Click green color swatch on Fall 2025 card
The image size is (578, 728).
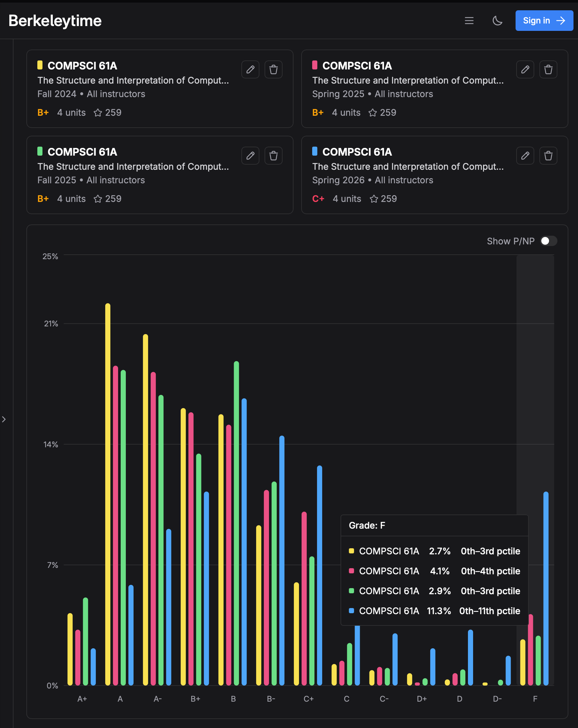(x=40, y=151)
